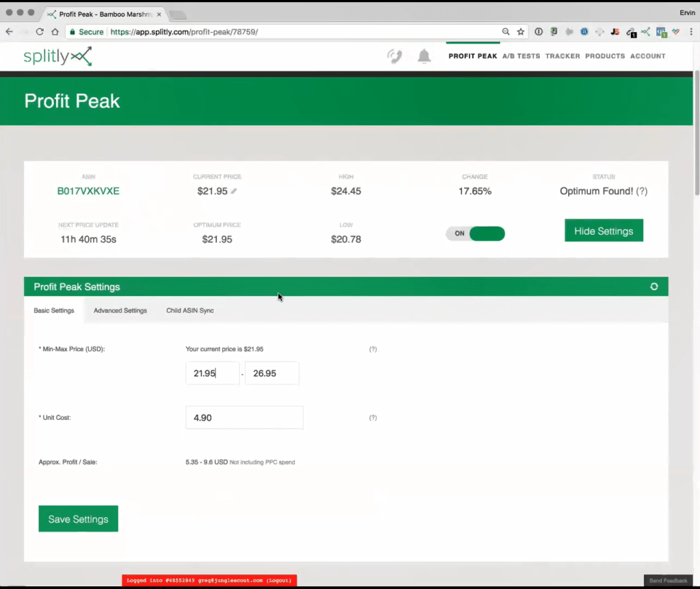Image resolution: width=700 pixels, height=589 pixels.
Task: Click the minimum price field 21.95
Action: point(213,373)
